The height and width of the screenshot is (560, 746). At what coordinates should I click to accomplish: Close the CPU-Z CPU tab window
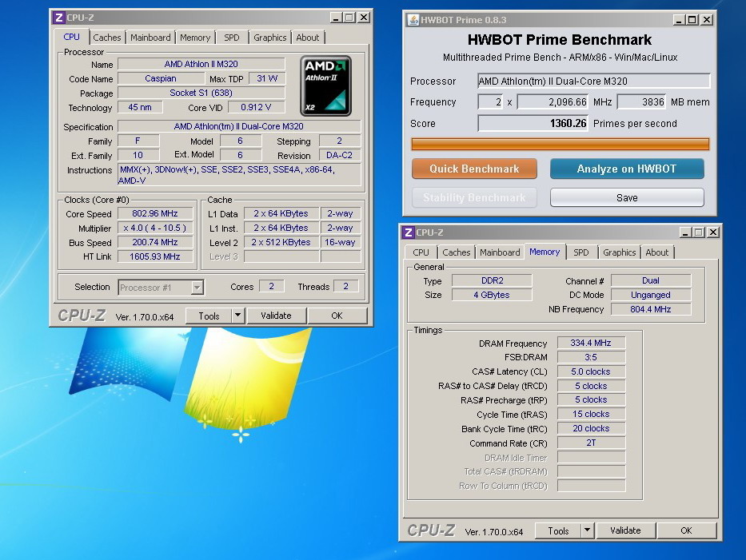click(x=364, y=18)
